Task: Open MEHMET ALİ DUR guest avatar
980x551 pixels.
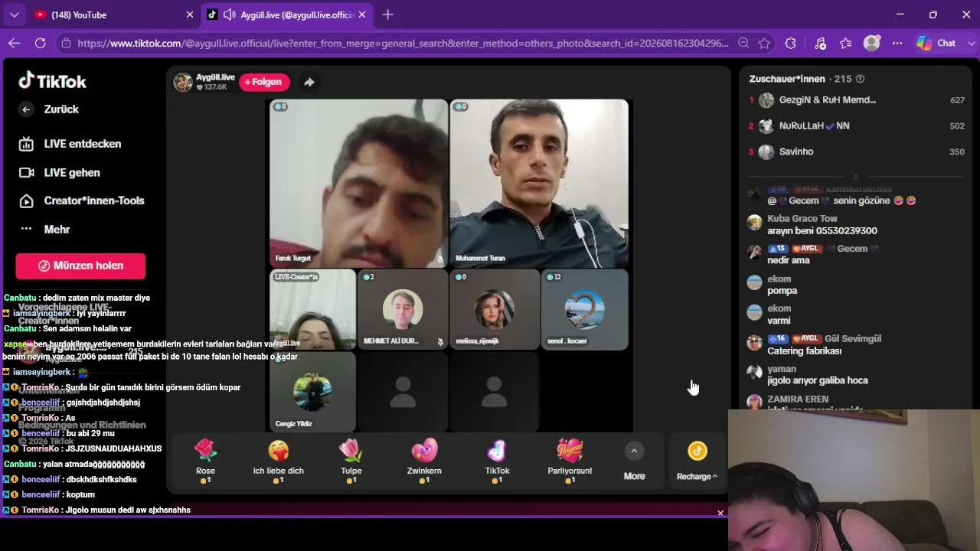Action: (403, 309)
